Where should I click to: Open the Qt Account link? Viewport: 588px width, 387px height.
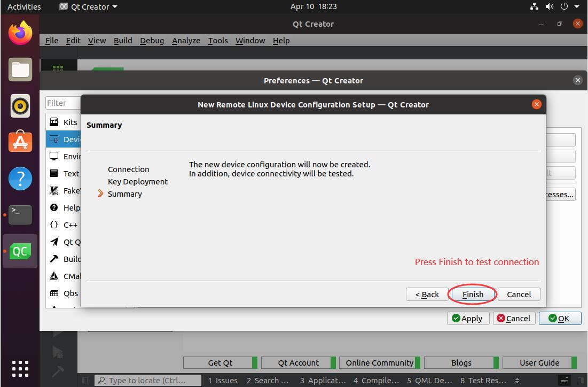coord(298,362)
